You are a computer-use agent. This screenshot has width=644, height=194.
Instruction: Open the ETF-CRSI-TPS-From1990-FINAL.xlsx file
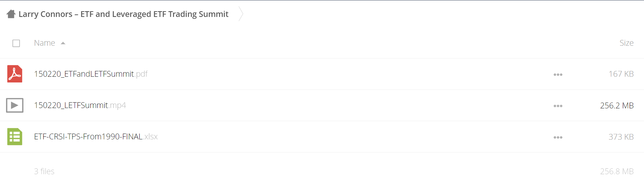pyautogui.click(x=96, y=136)
